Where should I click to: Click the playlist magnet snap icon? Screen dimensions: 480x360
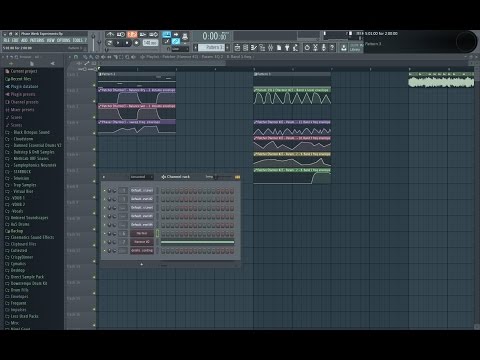point(76,57)
